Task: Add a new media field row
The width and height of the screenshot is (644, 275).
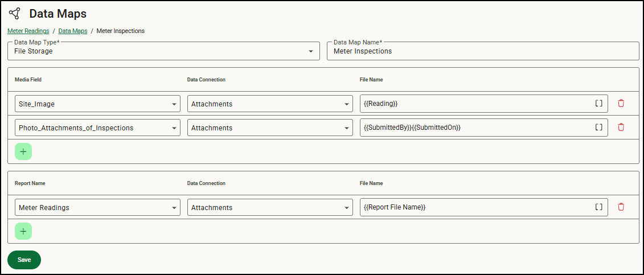Action: tap(23, 151)
